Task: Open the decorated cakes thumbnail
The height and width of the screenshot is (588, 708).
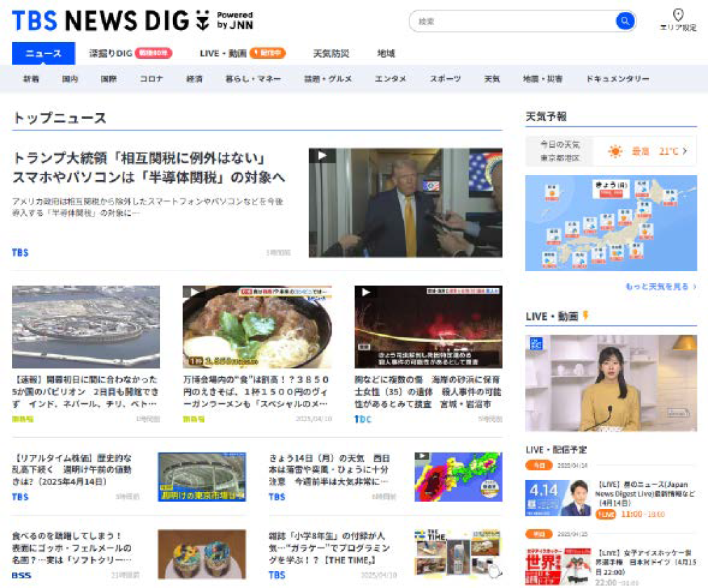Action: [202, 554]
